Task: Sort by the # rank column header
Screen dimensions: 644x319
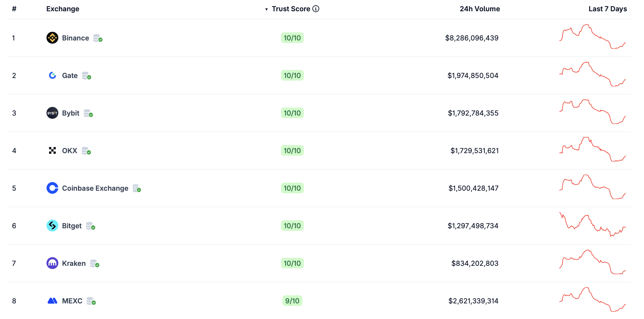Action: 14,9
